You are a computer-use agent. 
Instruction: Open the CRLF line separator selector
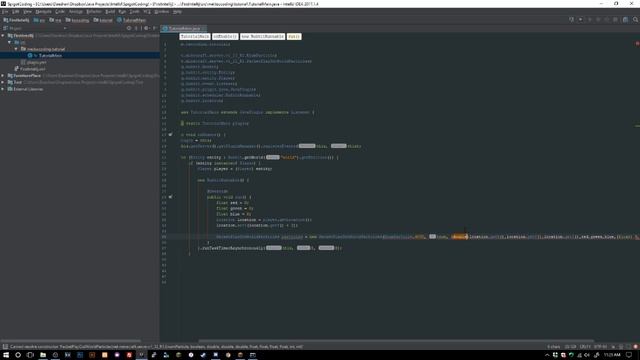(585, 347)
